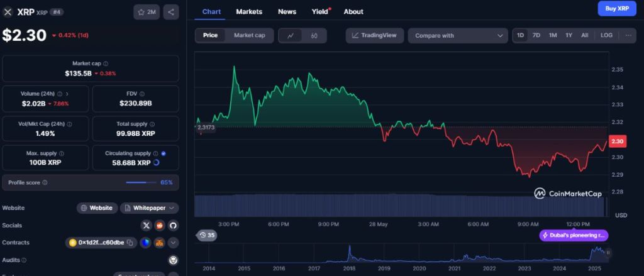Open Dubai's pioneering news event tag
The image size is (644, 276).
pyautogui.click(x=574, y=235)
